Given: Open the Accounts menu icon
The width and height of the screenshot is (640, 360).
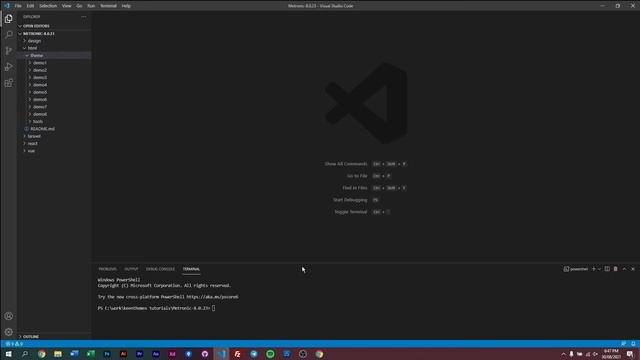Looking at the screenshot, I should [9, 316].
